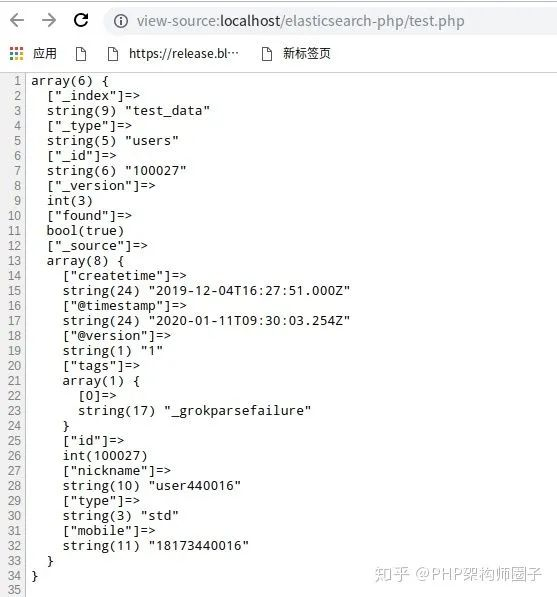The width and height of the screenshot is (557, 597).
Task: Open the https://release.bl… bookmark
Action: tap(184, 54)
